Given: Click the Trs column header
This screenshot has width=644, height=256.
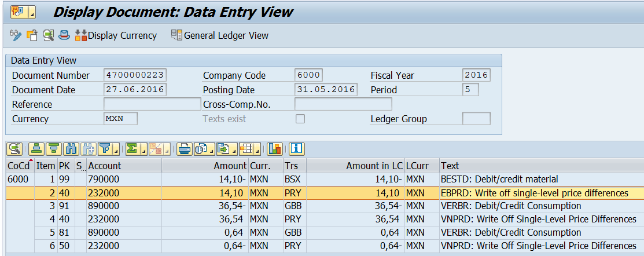Looking at the screenshot, I should (295, 166).
